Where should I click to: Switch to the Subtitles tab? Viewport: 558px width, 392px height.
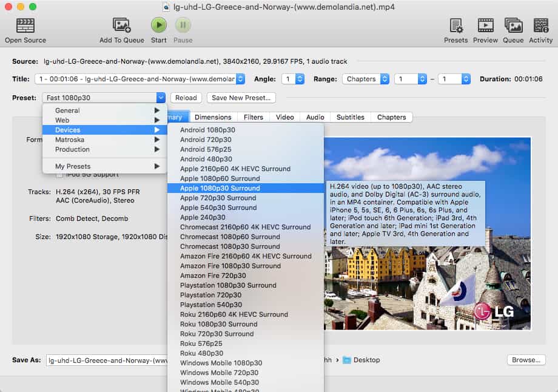point(351,117)
